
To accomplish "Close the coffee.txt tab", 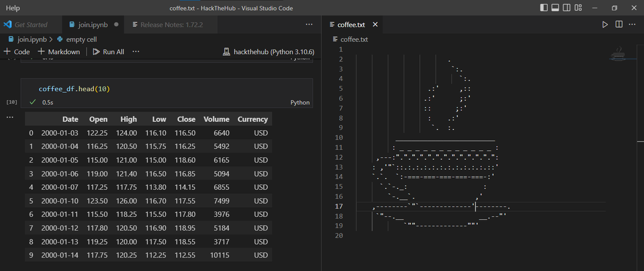I will pyautogui.click(x=375, y=25).
